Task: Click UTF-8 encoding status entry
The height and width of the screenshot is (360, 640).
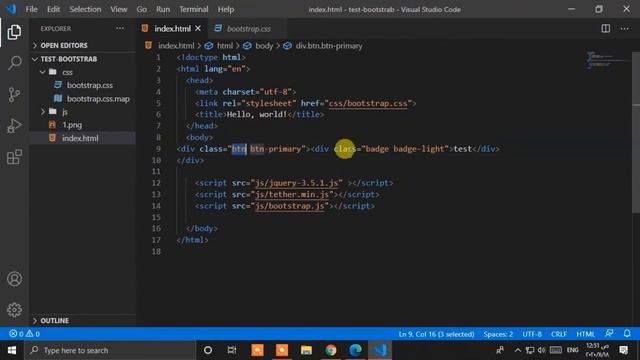Action: coord(532,334)
